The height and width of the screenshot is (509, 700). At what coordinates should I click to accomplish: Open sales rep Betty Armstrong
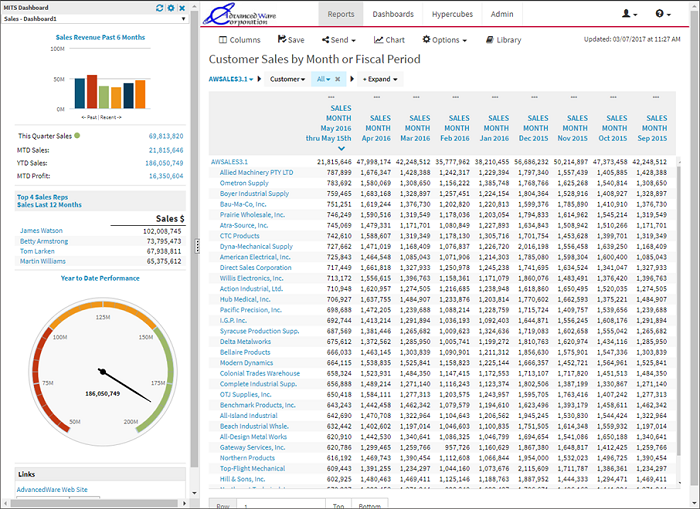click(x=44, y=241)
